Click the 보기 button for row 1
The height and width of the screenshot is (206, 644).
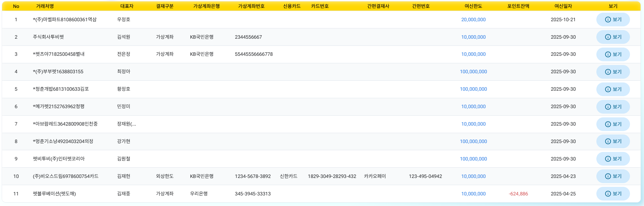click(613, 20)
